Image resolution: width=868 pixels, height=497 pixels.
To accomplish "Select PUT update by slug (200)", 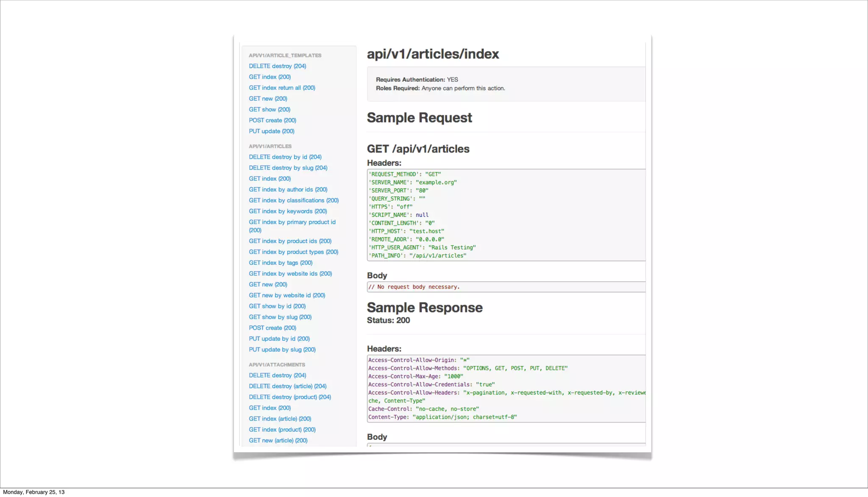I will pos(282,350).
